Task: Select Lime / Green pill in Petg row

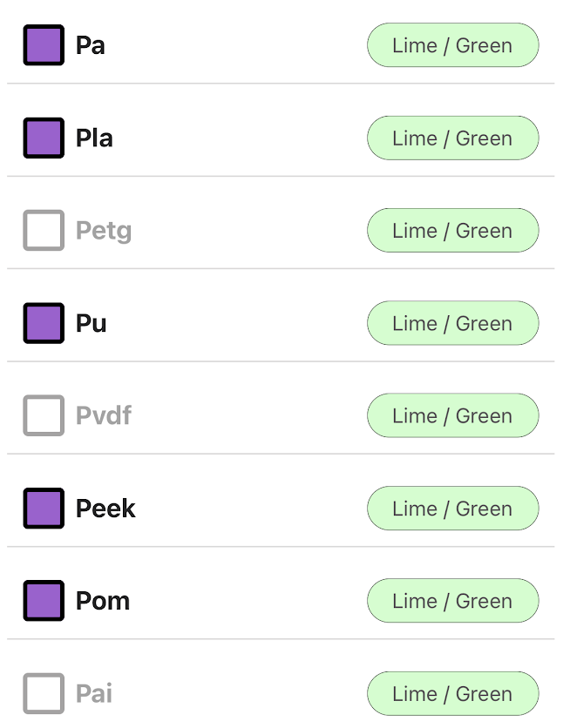Action: point(452,231)
